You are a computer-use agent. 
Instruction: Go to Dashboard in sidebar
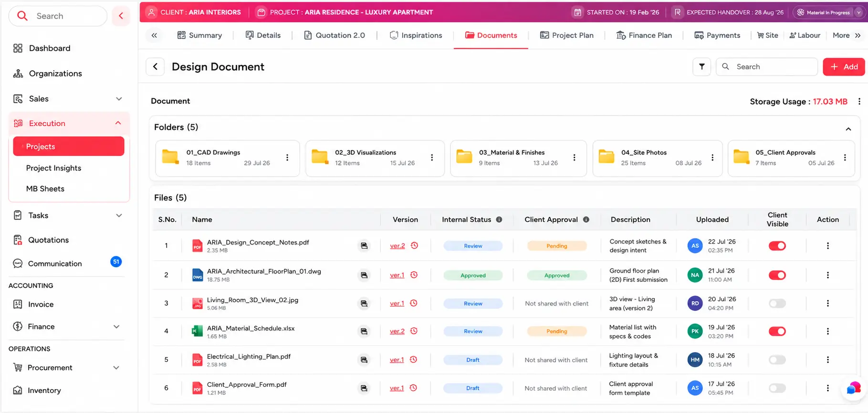click(50, 48)
